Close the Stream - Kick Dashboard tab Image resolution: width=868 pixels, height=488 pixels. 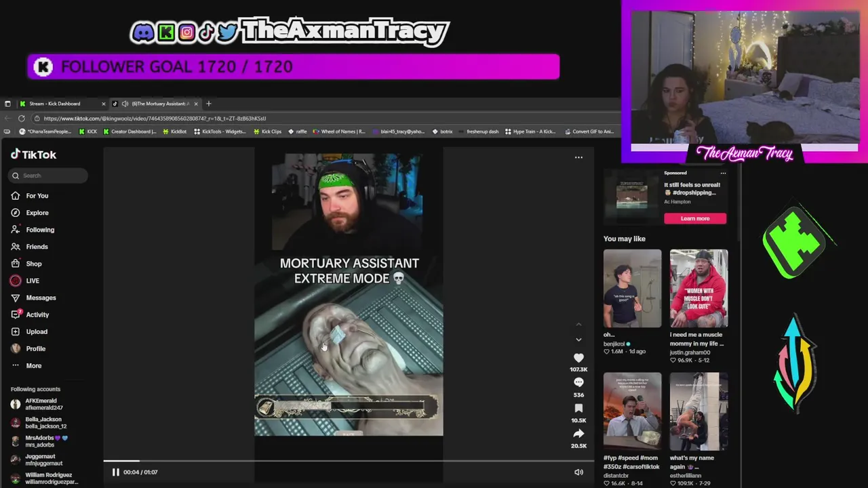coord(104,104)
